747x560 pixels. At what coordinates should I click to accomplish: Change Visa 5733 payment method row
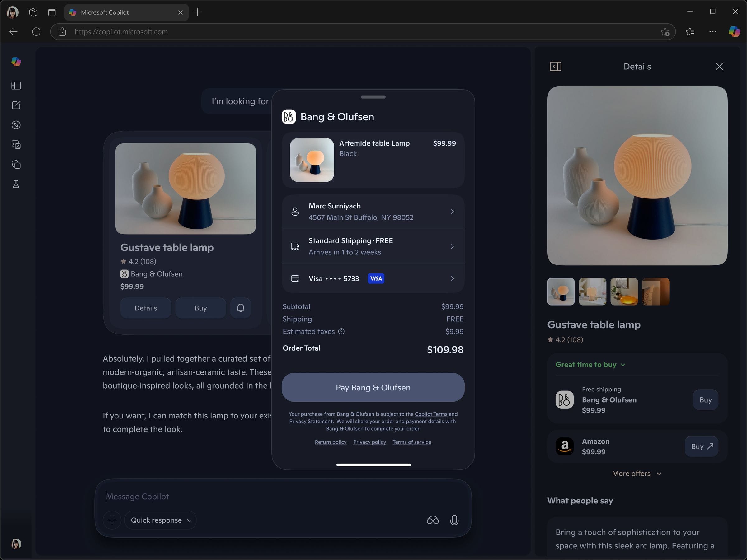[x=373, y=278]
